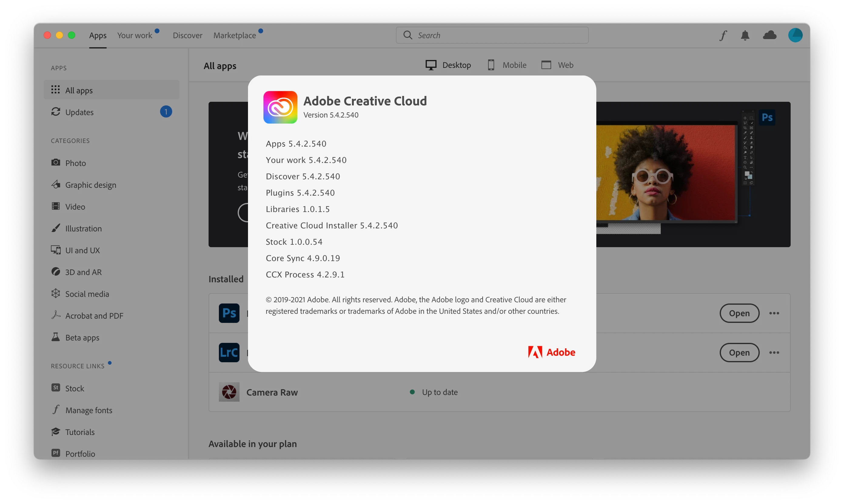Image resolution: width=844 pixels, height=504 pixels.
Task: Open the account profile avatar
Action: pyautogui.click(x=795, y=35)
